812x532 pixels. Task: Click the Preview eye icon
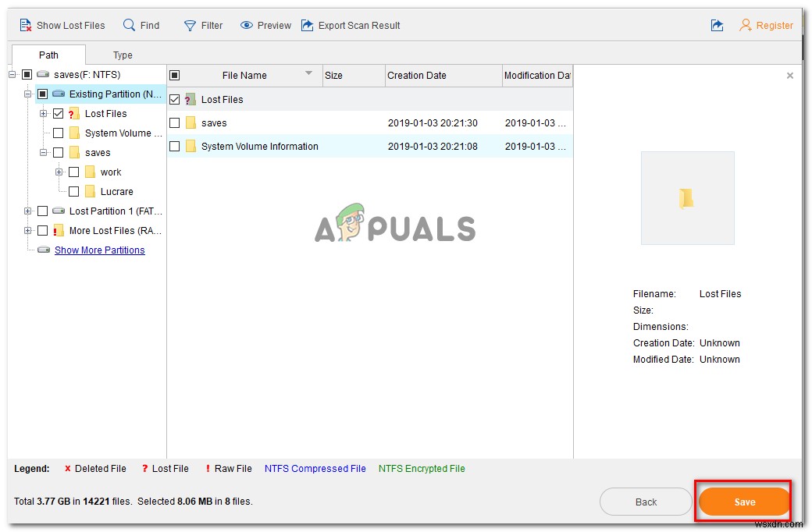coord(247,25)
